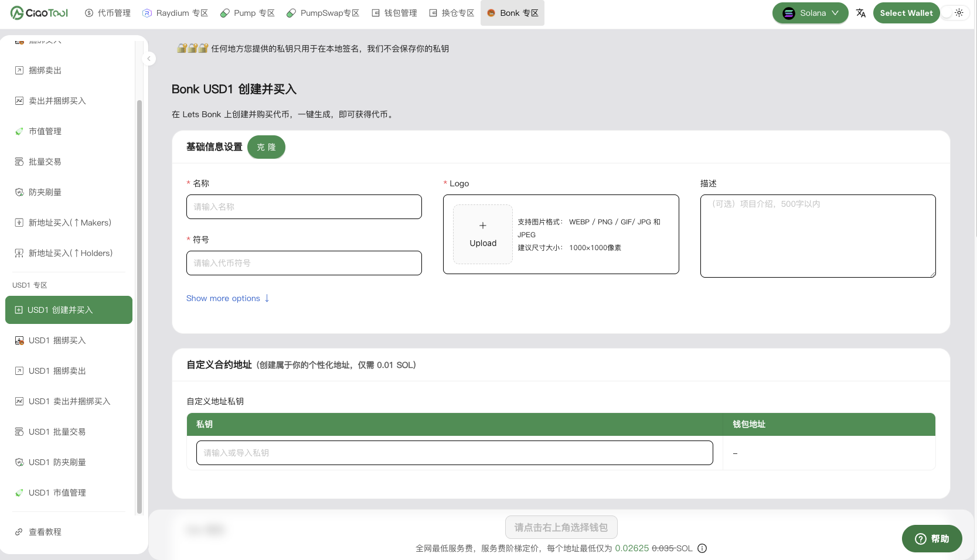This screenshot has height=560, width=977.
Task: Click the fee info circle icon
Action: tap(702, 548)
